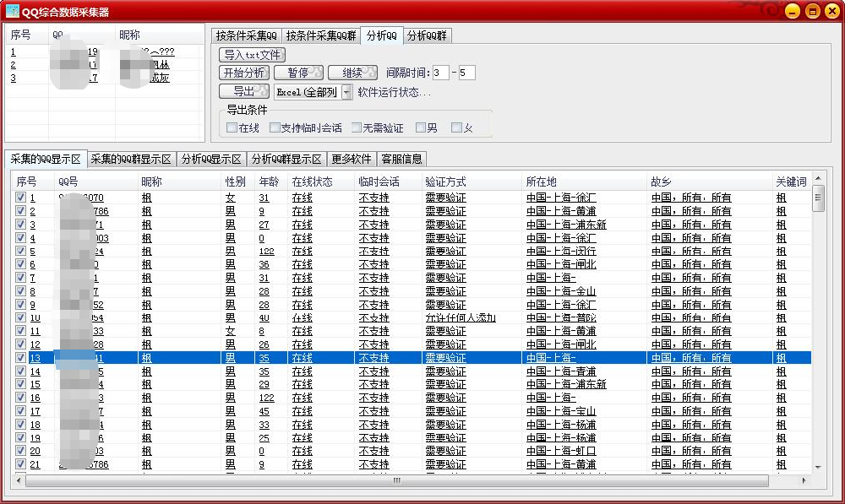Close the QQ综合数据采集器 window
845x504 pixels.
tap(832, 11)
